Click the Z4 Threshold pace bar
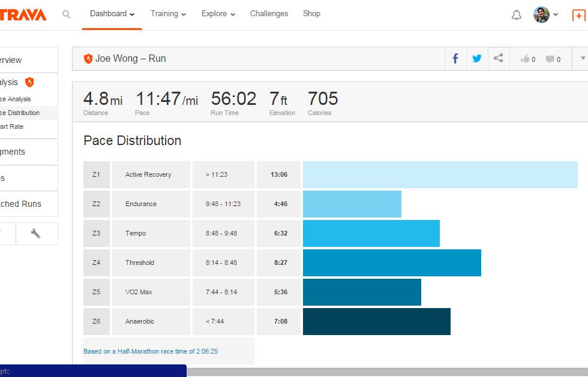 tap(392, 263)
